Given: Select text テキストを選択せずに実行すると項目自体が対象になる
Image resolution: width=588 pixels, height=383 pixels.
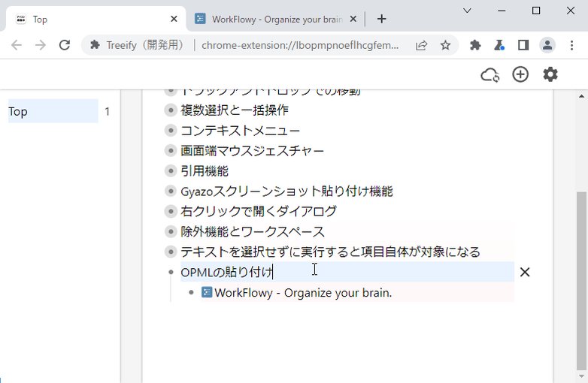Looking at the screenshot, I should click(x=330, y=252).
